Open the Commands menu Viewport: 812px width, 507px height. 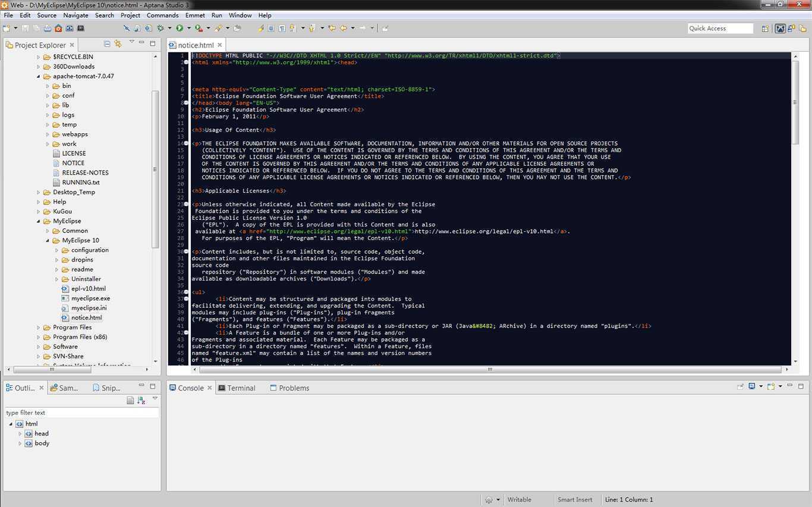(162, 15)
